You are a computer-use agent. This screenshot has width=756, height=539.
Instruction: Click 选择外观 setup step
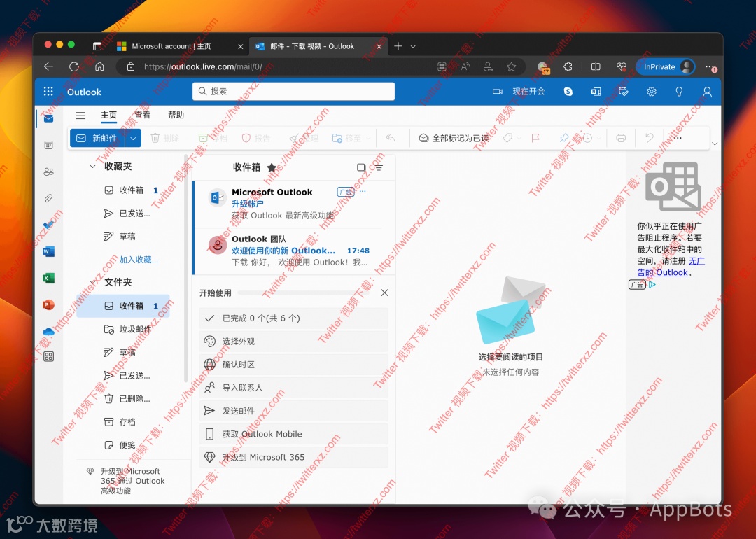tap(293, 342)
